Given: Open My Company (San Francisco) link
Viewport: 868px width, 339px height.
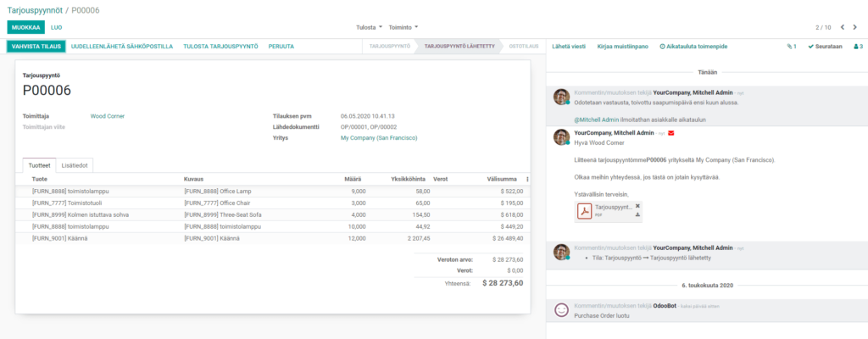Looking at the screenshot, I should click(379, 138).
